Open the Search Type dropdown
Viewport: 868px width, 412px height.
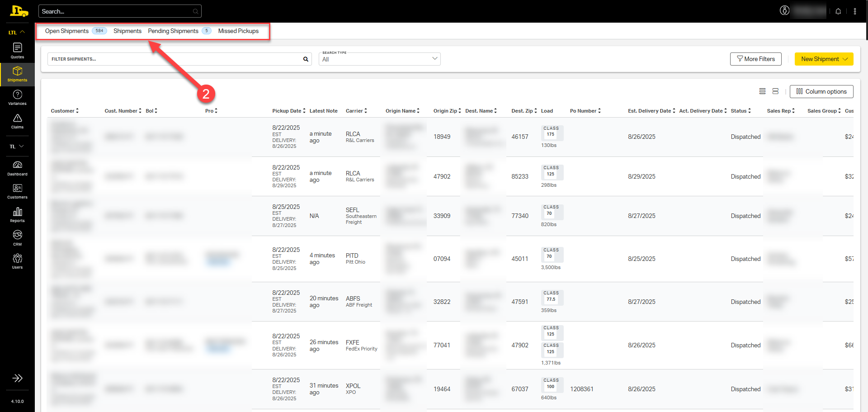380,59
